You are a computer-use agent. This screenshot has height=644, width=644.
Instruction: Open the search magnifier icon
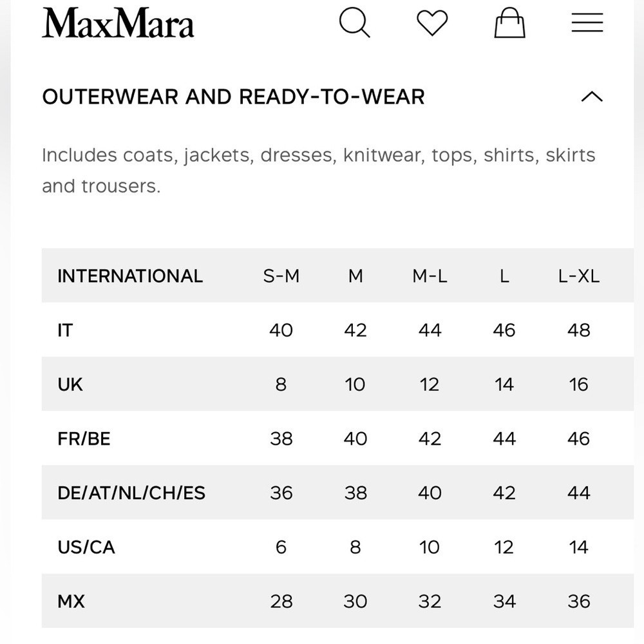pyautogui.click(x=354, y=23)
